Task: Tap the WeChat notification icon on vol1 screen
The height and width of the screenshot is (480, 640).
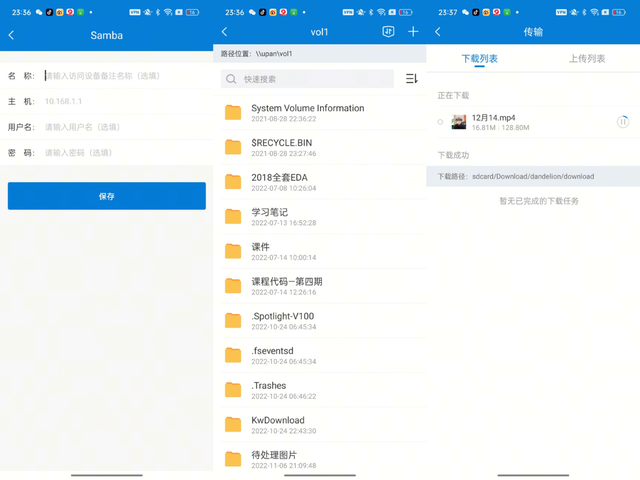Action: [x=252, y=12]
